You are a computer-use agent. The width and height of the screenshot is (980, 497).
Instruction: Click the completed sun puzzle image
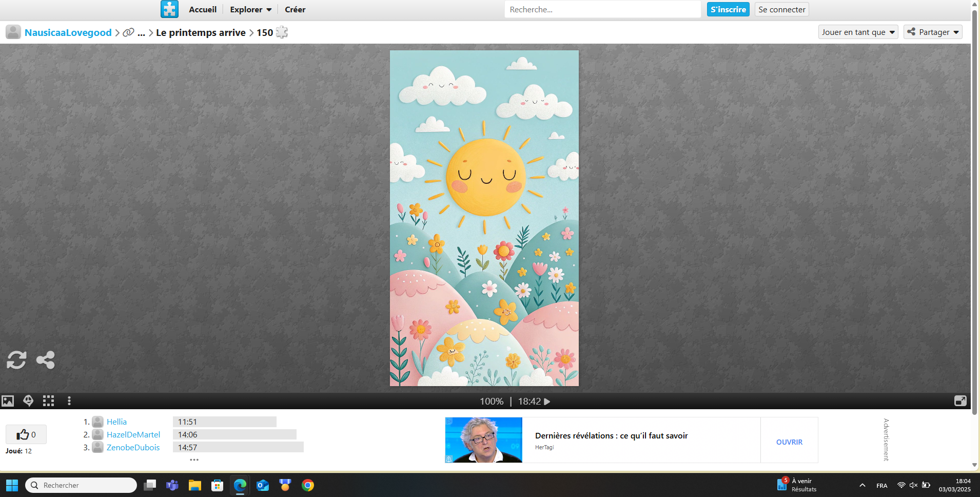[x=484, y=218]
